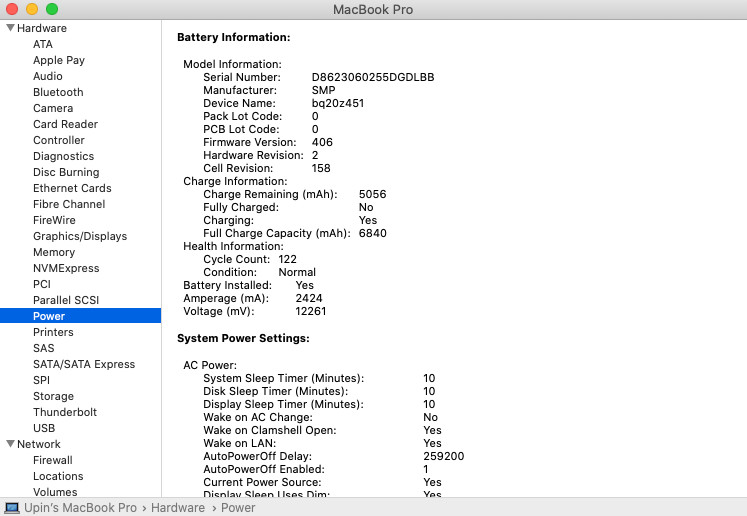Select Thunderbolt in the sidebar

click(x=65, y=412)
